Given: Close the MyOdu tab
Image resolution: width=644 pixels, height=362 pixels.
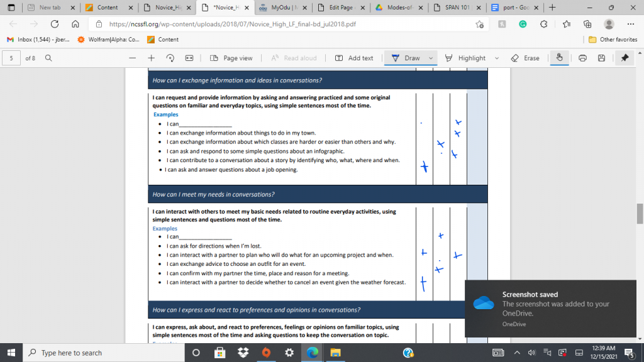Looking at the screenshot, I should coord(305,8).
